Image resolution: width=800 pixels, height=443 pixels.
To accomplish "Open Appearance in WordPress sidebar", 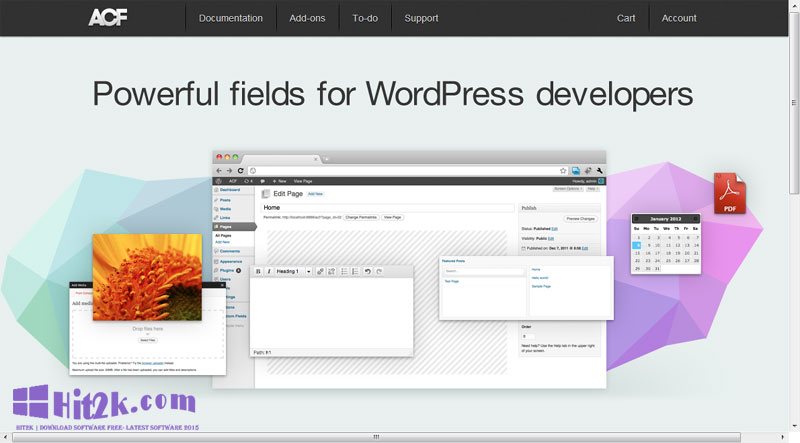I will pyautogui.click(x=231, y=261).
